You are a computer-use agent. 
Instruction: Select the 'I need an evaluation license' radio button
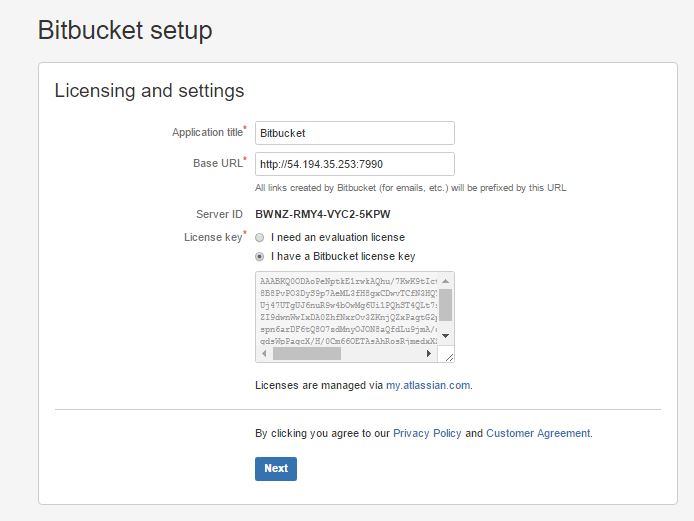(x=260, y=238)
